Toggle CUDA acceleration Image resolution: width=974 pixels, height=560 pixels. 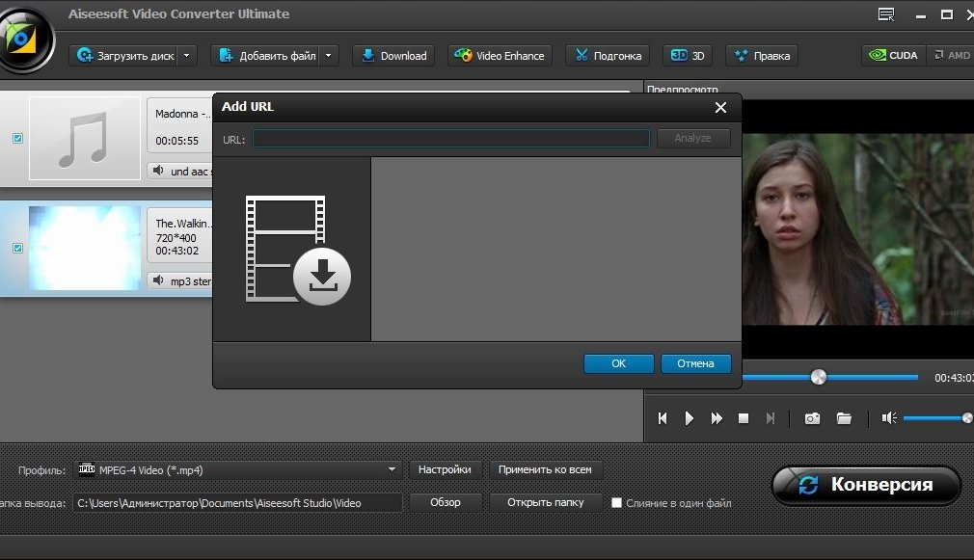point(894,55)
